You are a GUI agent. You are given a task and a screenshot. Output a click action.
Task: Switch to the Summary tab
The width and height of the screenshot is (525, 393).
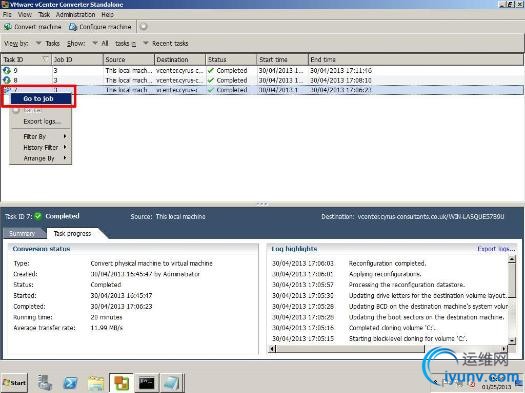pyautogui.click(x=22, y=233)
